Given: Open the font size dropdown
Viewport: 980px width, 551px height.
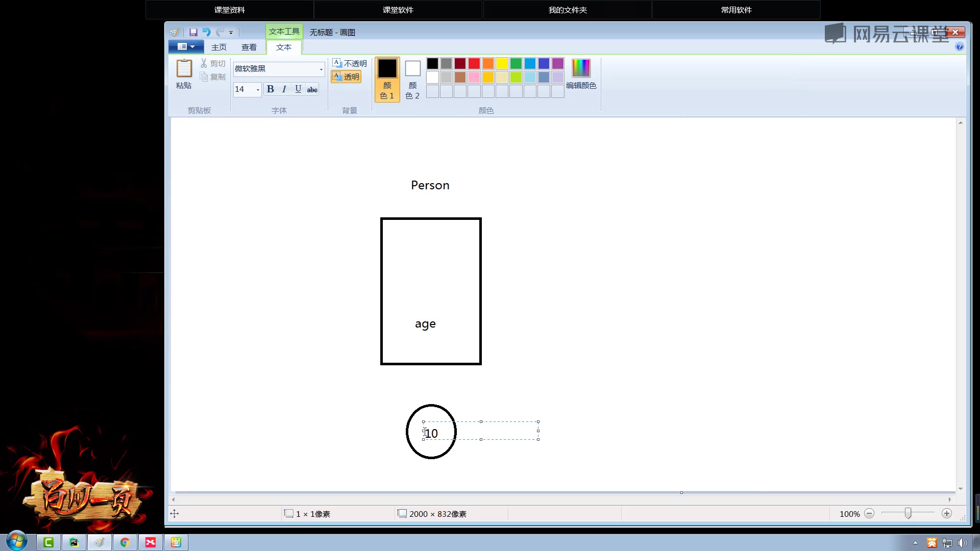Looking at the screenshot, I should coord(258,89).
